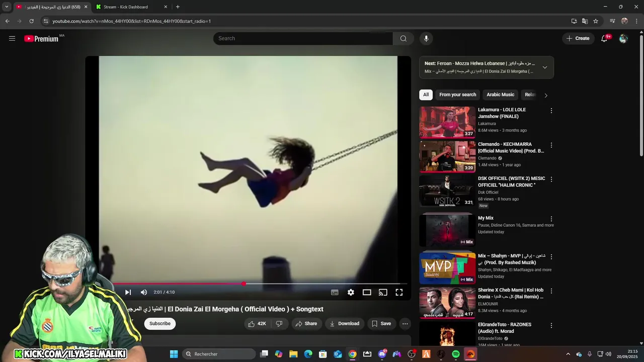Screen dimensions: 644x362
Task: Skip to next video in player
Action: pos(128,292)
